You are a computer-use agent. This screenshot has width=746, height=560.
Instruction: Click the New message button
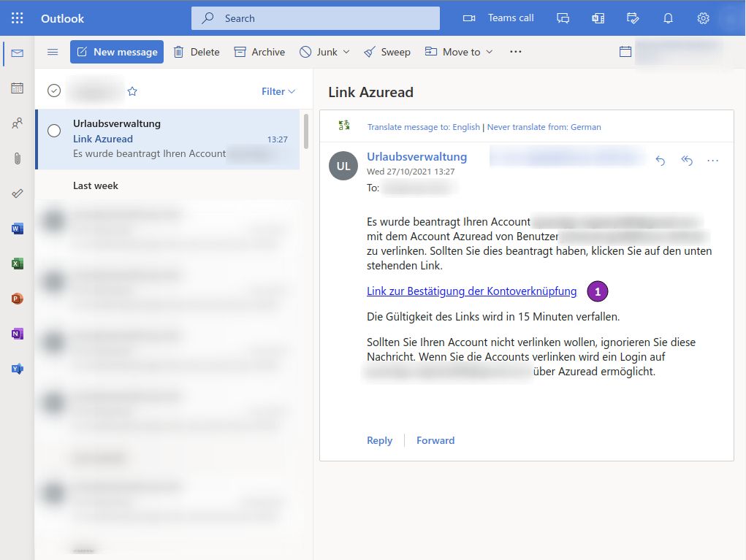tap(117, 52)
